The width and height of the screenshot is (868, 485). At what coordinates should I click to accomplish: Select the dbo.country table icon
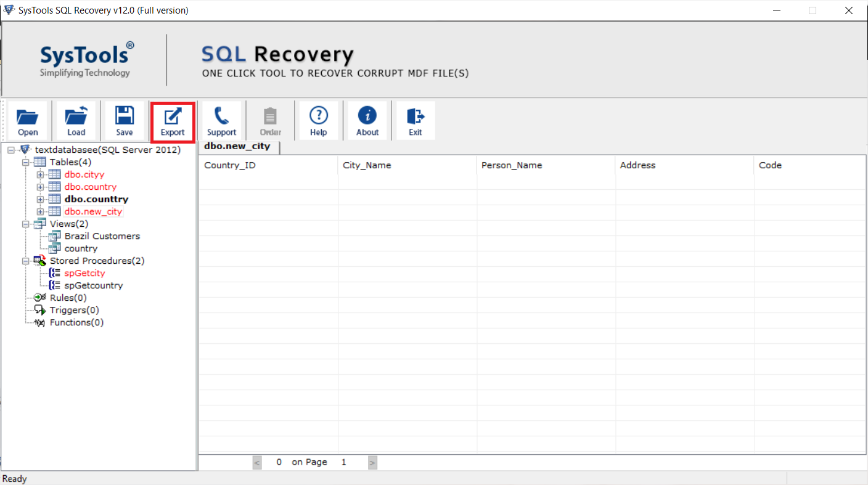pos(55,187)
